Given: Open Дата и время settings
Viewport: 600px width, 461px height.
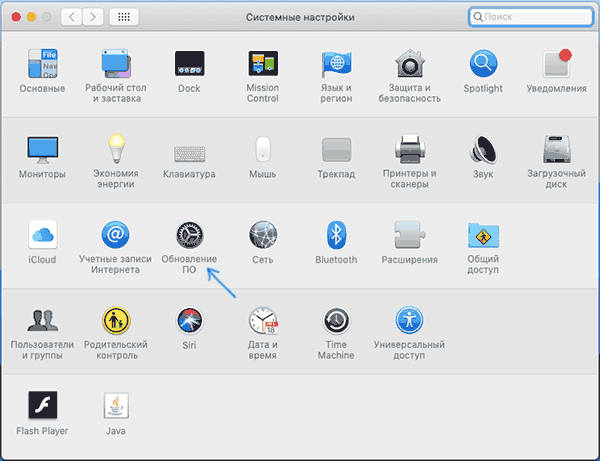Looking at the screenshot, I should 262,322.
